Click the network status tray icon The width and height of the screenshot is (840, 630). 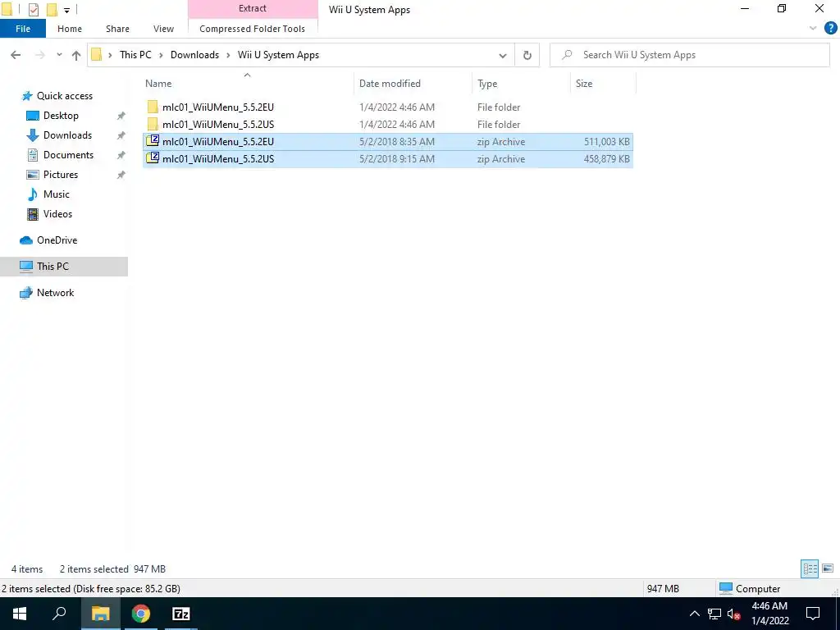714,614
